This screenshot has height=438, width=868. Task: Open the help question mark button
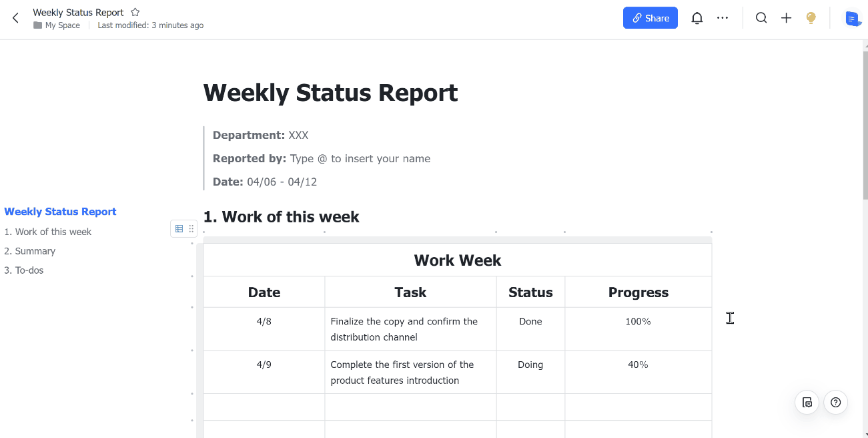coord(835,402)
